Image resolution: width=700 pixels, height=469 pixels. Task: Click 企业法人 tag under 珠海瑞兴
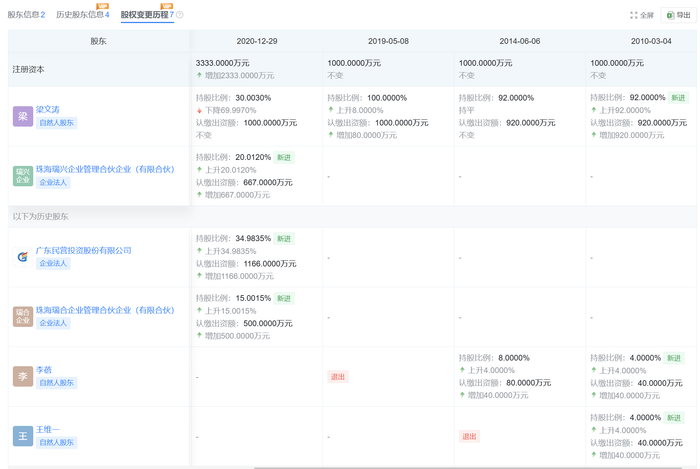click(x=53, y=182)
